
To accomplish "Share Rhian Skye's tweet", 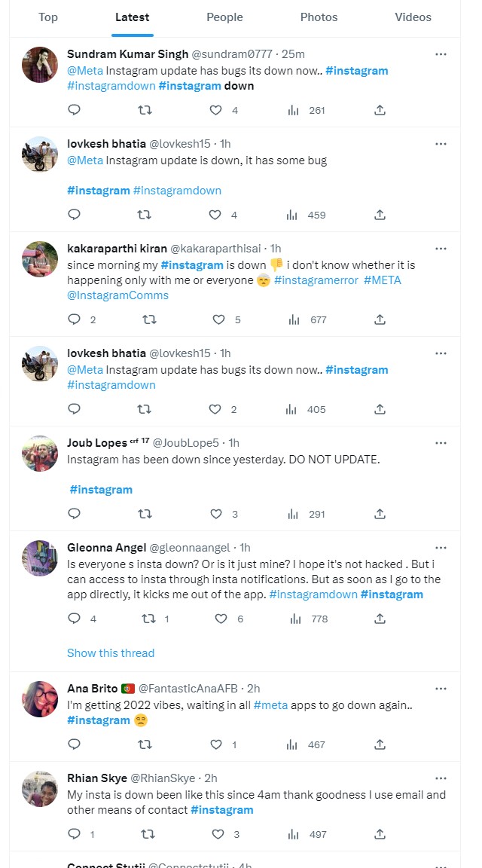I will click(x=380, y=834).
